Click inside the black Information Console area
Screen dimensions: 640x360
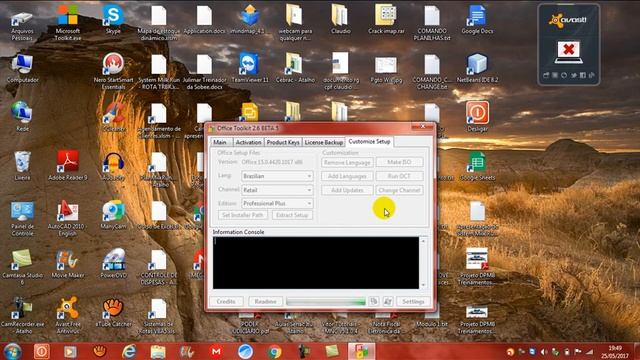pyautogui.click(x=316, y=262)
